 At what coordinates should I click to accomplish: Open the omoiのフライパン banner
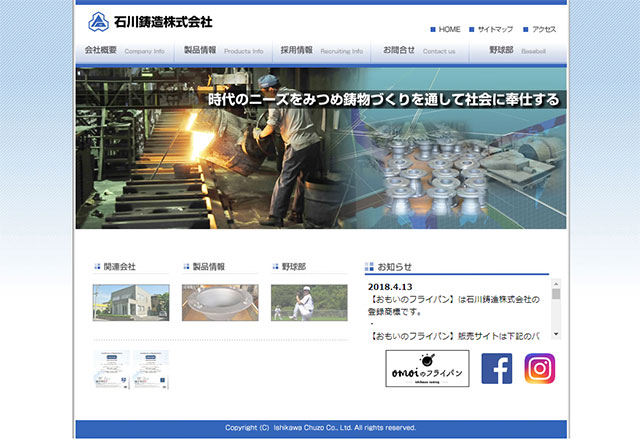point(427,368)
